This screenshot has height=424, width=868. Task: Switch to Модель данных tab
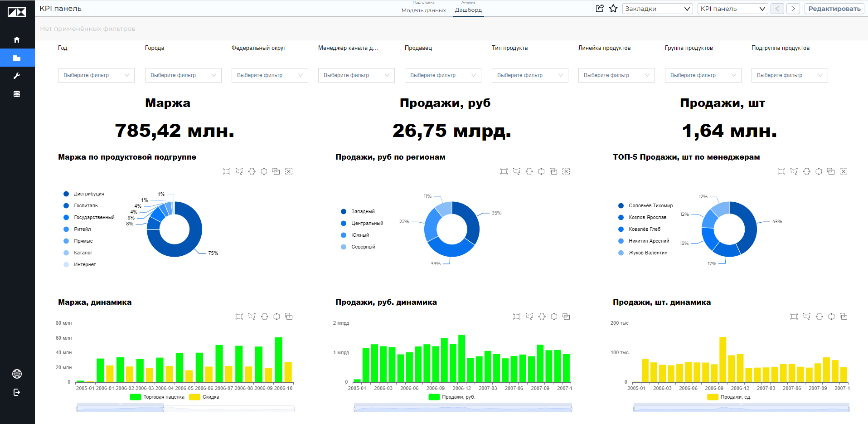click(x=423, y=10)
